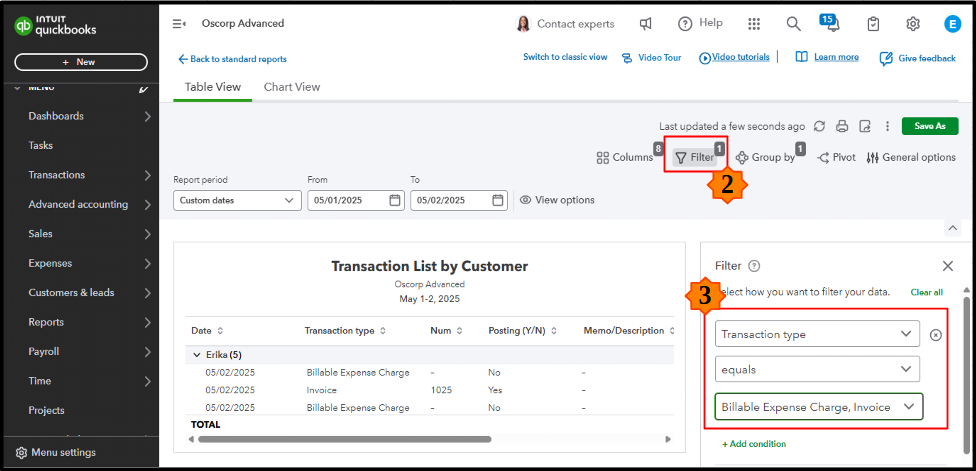Print the report
976x471 pixels.
pyautogui.click(x=842, y=126)
